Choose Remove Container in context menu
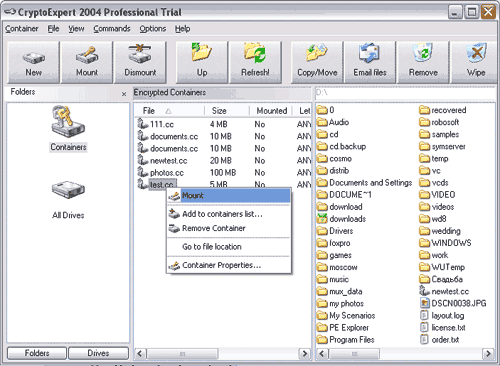This screenshot has width=500, height=366. coord(229,228)
